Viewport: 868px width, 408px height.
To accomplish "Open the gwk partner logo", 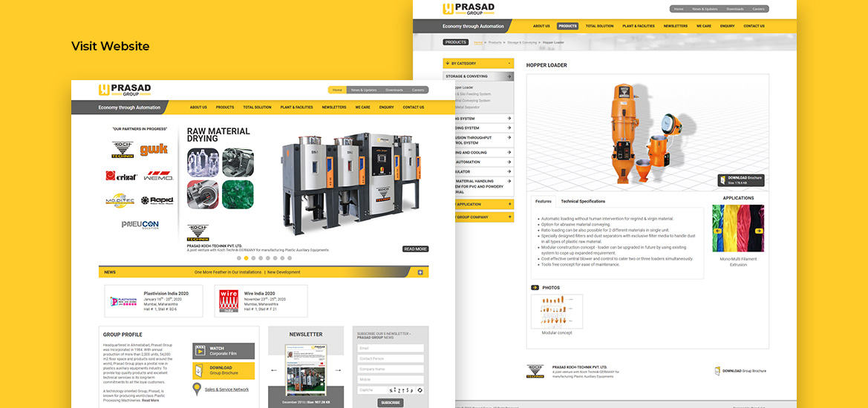I will (x=154, y=149).
